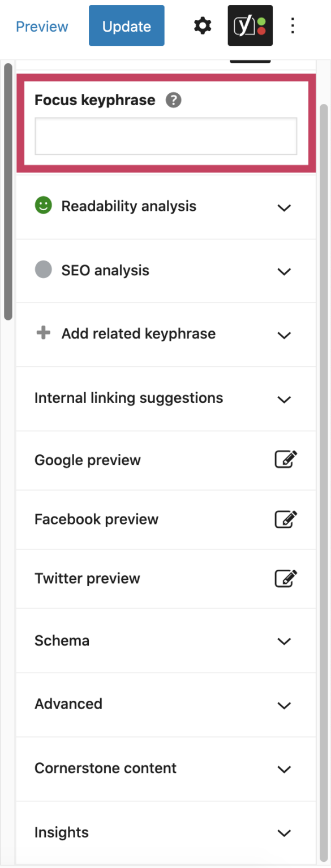331x868 pixels.
Task: Toggle the Cornerstone content section
Action: tap(284, 769)
